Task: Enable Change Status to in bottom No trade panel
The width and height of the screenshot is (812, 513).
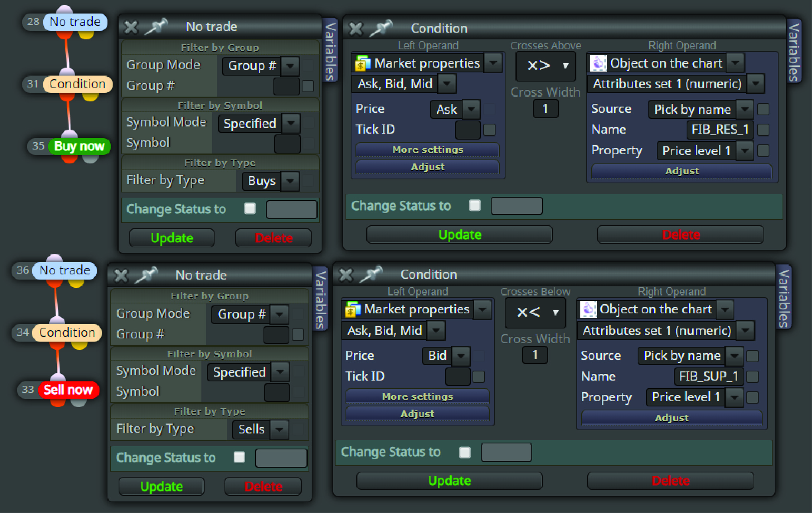Action: [239, 457]
